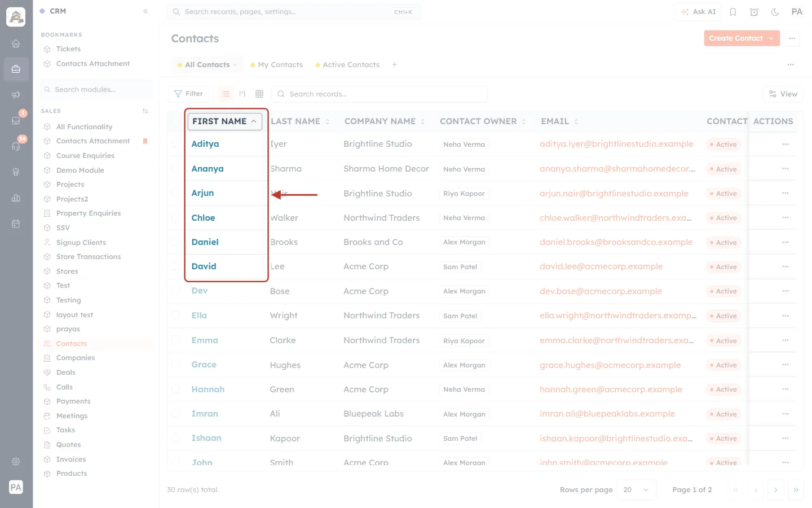Select checkbox for Hannah Green row
Image resolution: width=812 pixels, height=508 pixels.
point(176,389)
